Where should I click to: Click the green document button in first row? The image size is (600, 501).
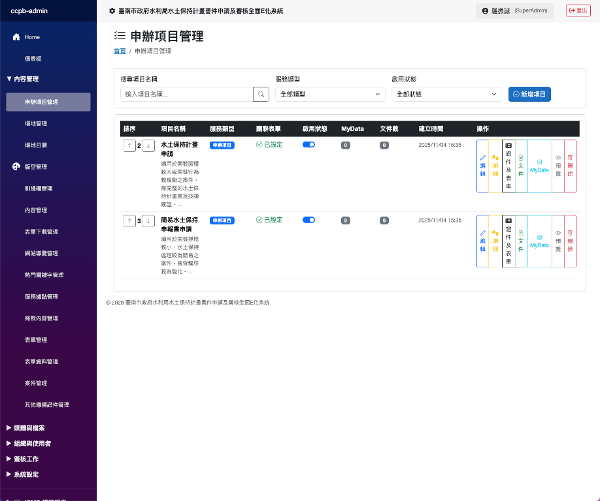pos(521,166)
